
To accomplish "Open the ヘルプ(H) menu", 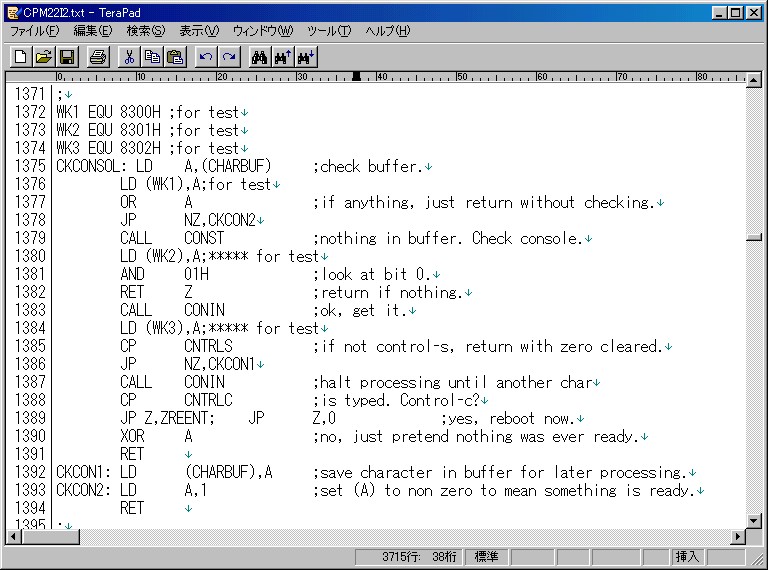I will 387,31.
